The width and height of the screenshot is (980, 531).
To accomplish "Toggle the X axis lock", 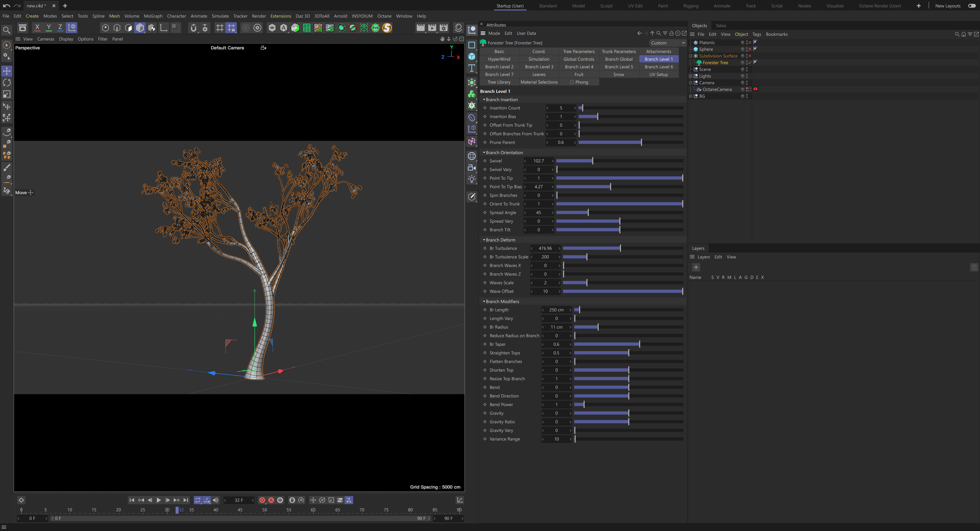I will 37,28.
